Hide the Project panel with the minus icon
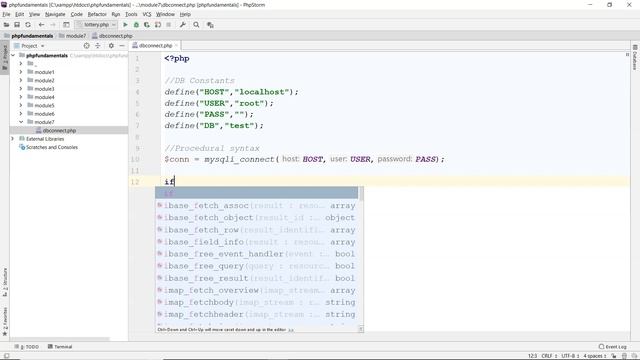This screenshot has width=640, height=360. (x=122, y=46)
